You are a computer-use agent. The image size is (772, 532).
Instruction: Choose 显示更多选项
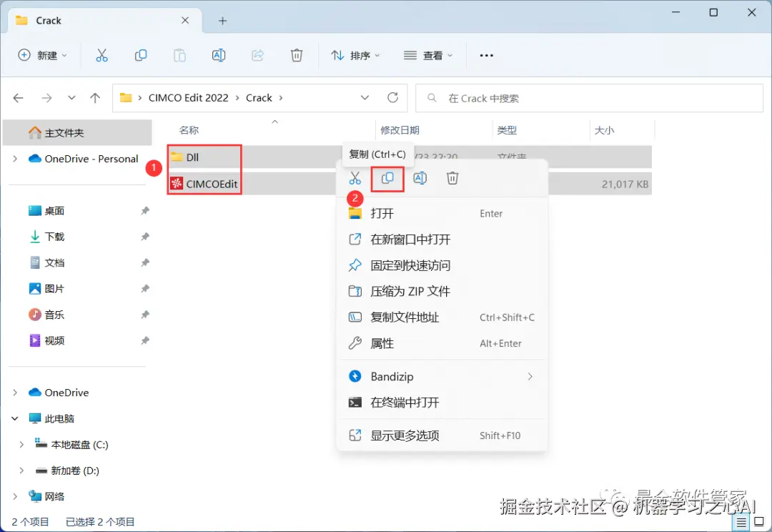click(442, 435)
